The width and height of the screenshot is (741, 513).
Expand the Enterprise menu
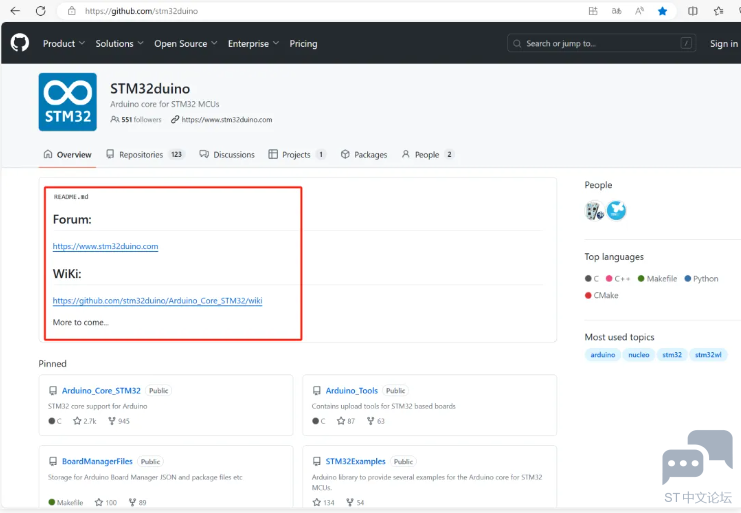coord(253,43)
